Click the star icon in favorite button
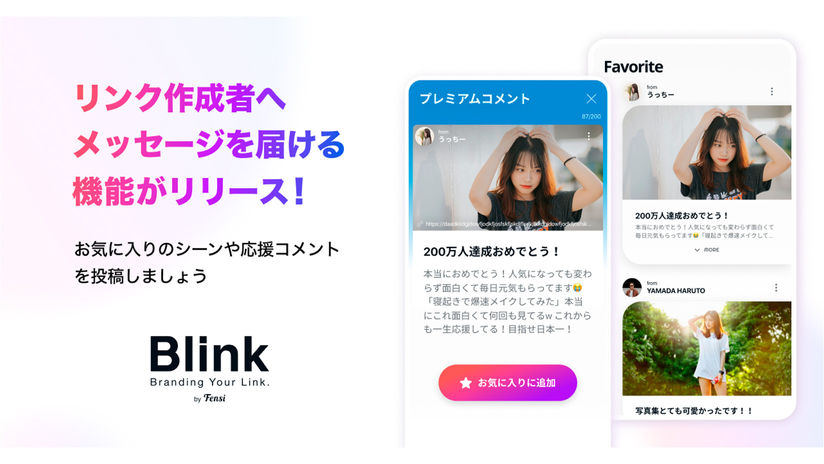This screenshot has height=464, width=824. [466, 383]
